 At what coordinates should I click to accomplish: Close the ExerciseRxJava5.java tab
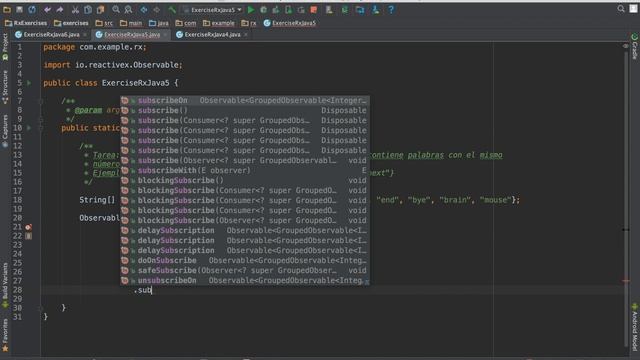[x=165, y=35]
